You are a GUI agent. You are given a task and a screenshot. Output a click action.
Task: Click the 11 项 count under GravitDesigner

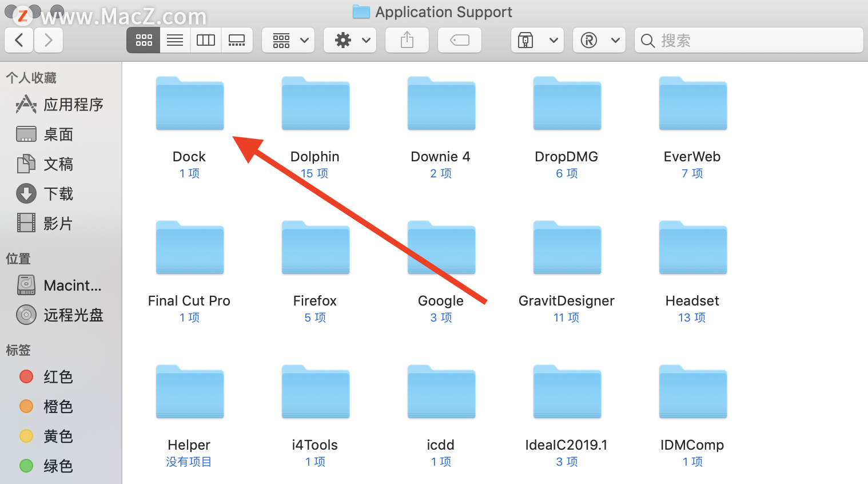[567, 318]
